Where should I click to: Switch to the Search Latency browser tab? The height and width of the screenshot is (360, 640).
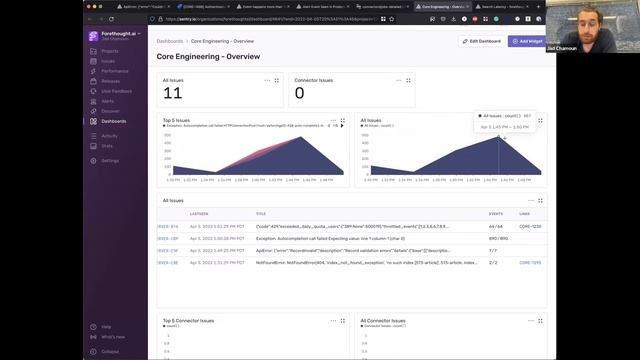(503, 7)
